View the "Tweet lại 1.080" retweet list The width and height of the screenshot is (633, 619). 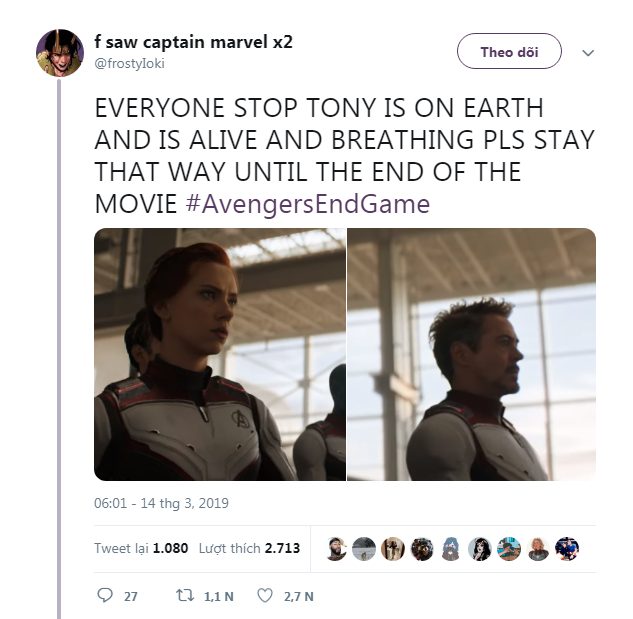pos(141,548)
